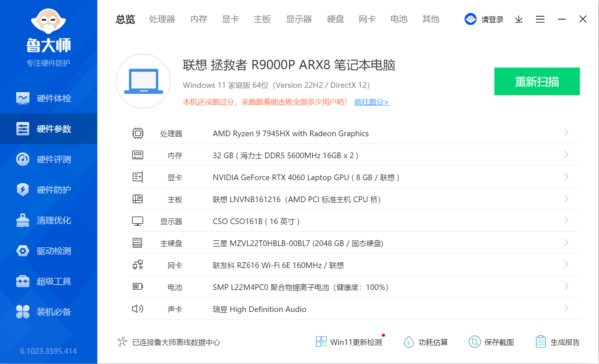
Task: Click 请登录 login text
Action: click(492, 20)
